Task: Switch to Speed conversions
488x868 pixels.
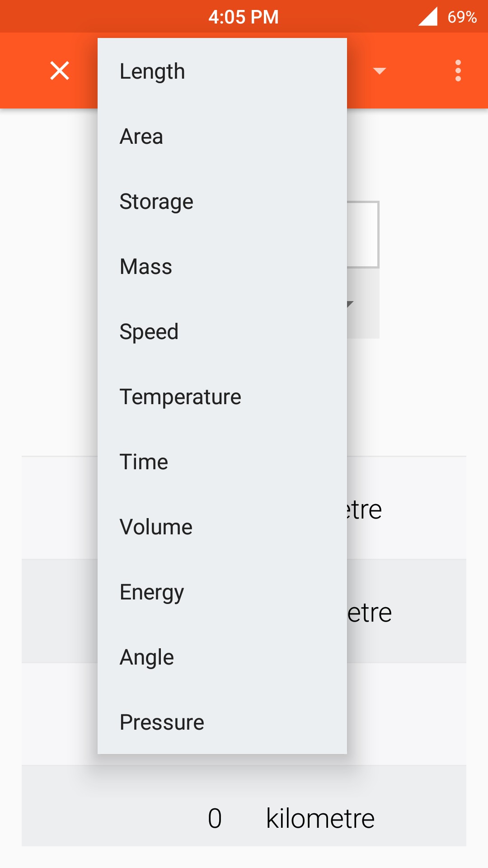Action: pos(222,332)
